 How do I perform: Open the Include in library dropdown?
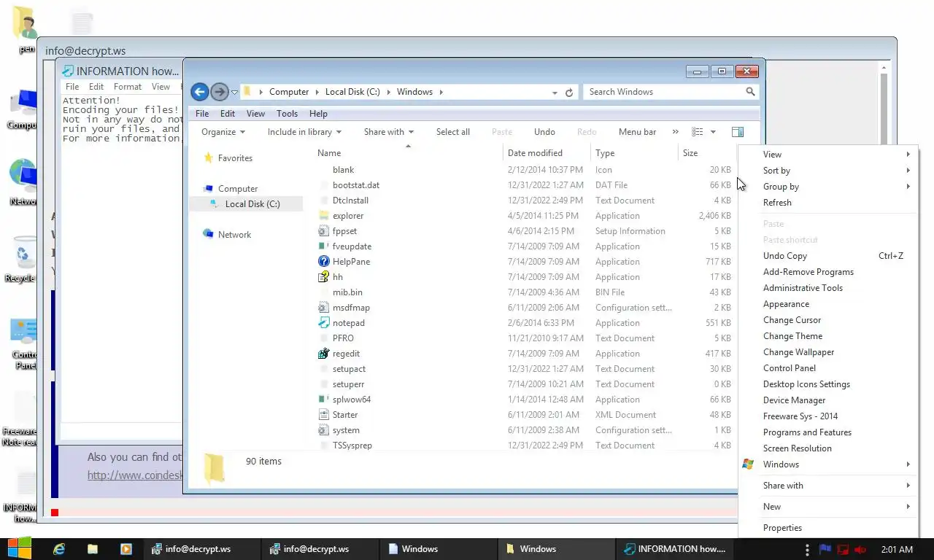coord(304,132)
